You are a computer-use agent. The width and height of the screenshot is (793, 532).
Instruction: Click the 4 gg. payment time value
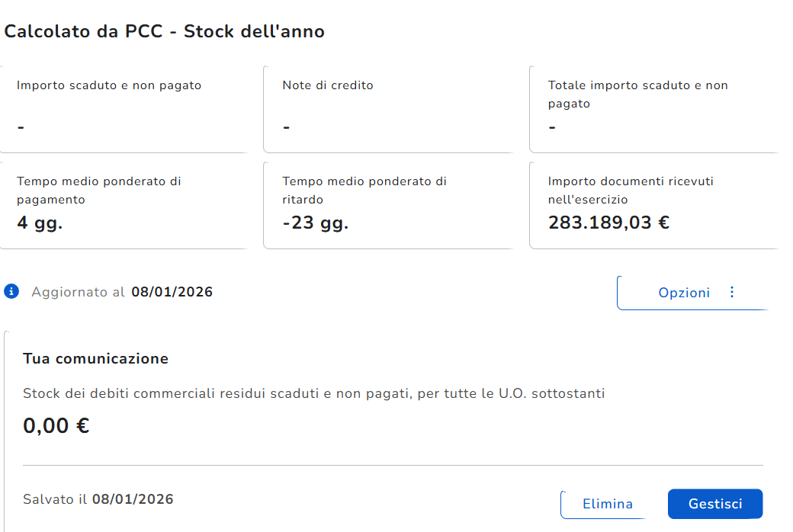click(40, 223)
